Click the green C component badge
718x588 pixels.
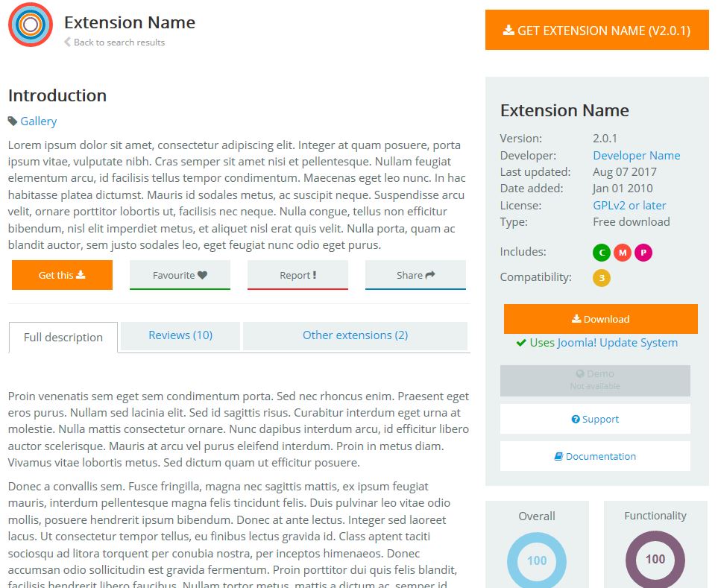[x=601, y=253]
